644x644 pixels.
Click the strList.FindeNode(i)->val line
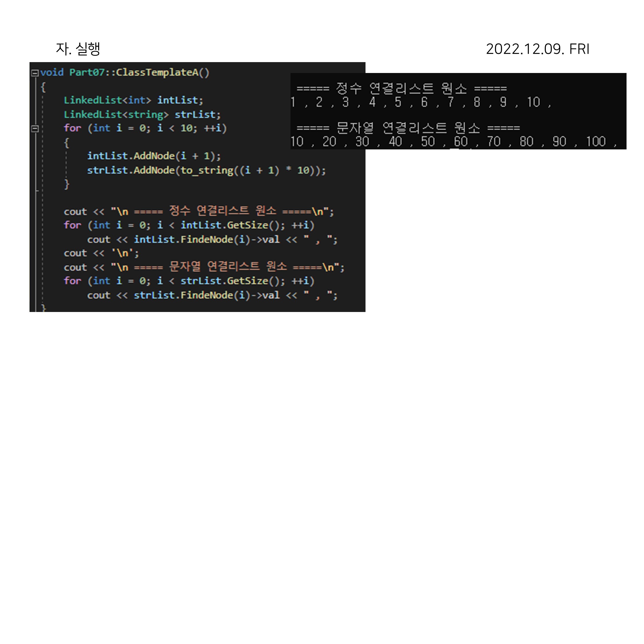tap(212, 295)
